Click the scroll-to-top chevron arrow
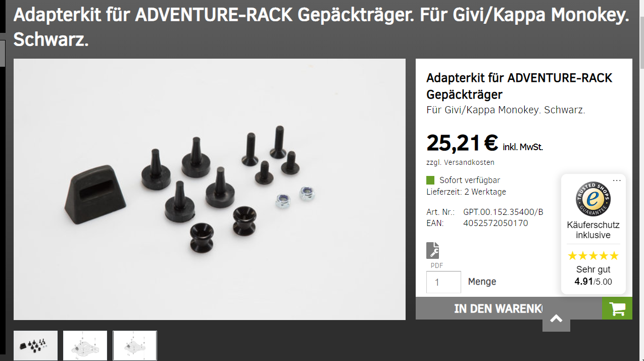Viewport: 644px width, 361px height. [x=556, y=319]
